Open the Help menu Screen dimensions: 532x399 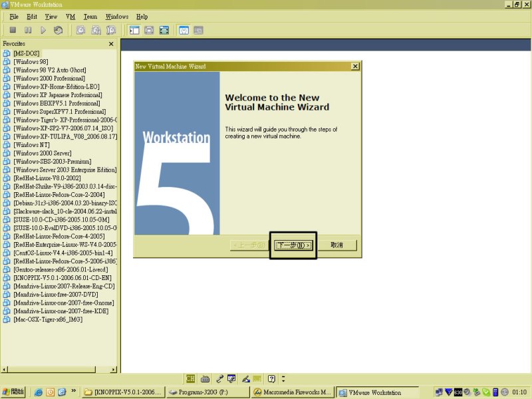point(142,17)
